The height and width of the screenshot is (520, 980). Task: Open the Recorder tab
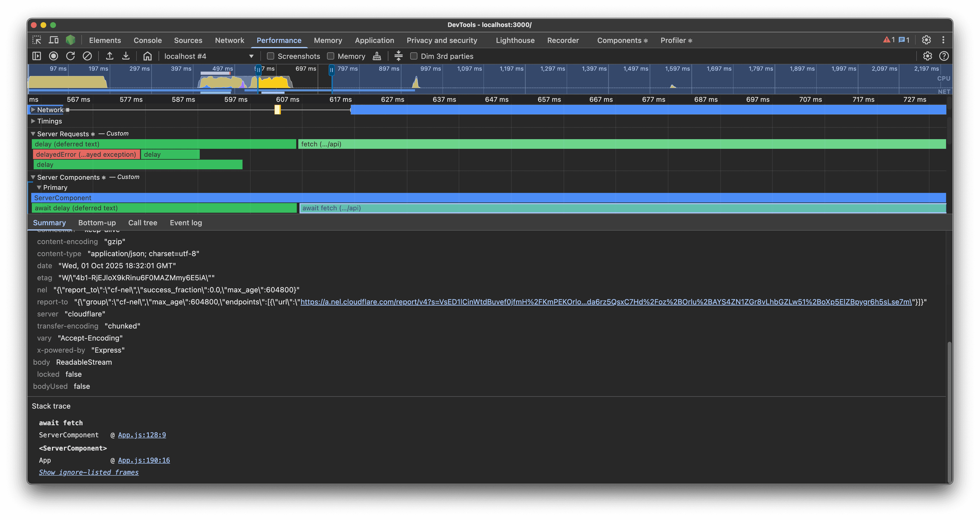click(x=563, y=40)
